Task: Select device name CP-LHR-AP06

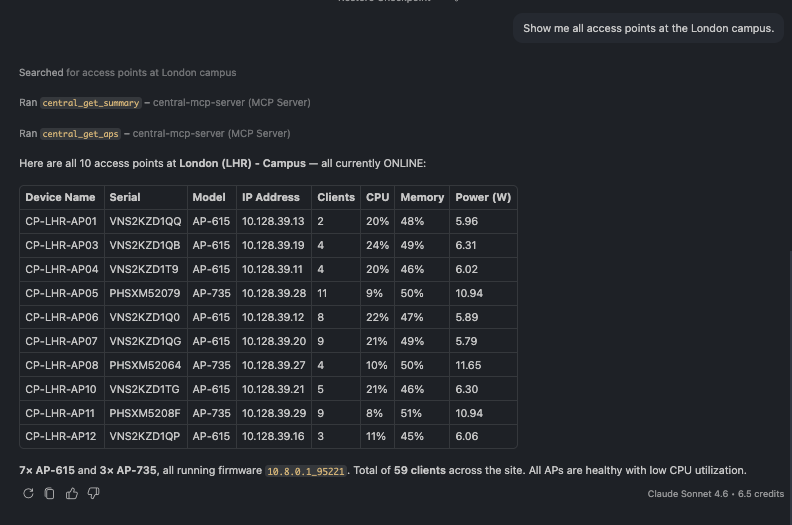Action: click(62, 317)
